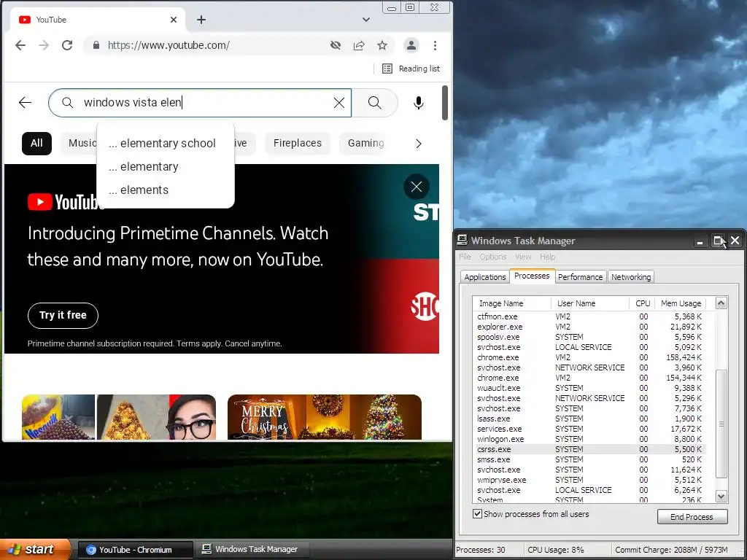Go forward in Chromium browser history
This screenshot has height=560, width=747.
point(44,45)
